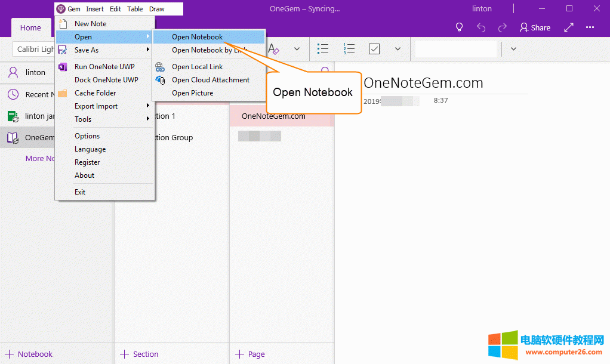
Task: Select the OneGem notebook icon in sidebar
Action: (x=13, y=137)
